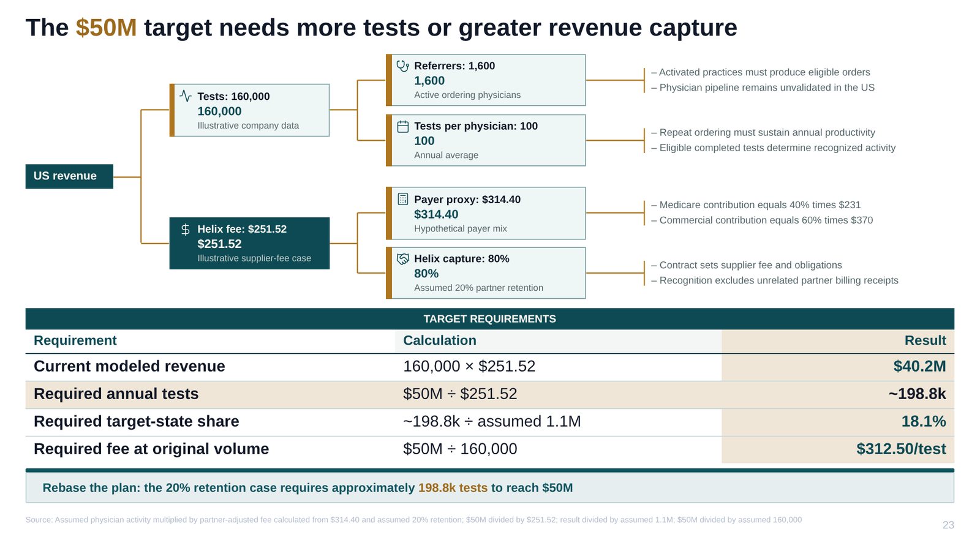Click the handshake icon beside Helix capture
The image size is (980, 551).
click(402, 259)
